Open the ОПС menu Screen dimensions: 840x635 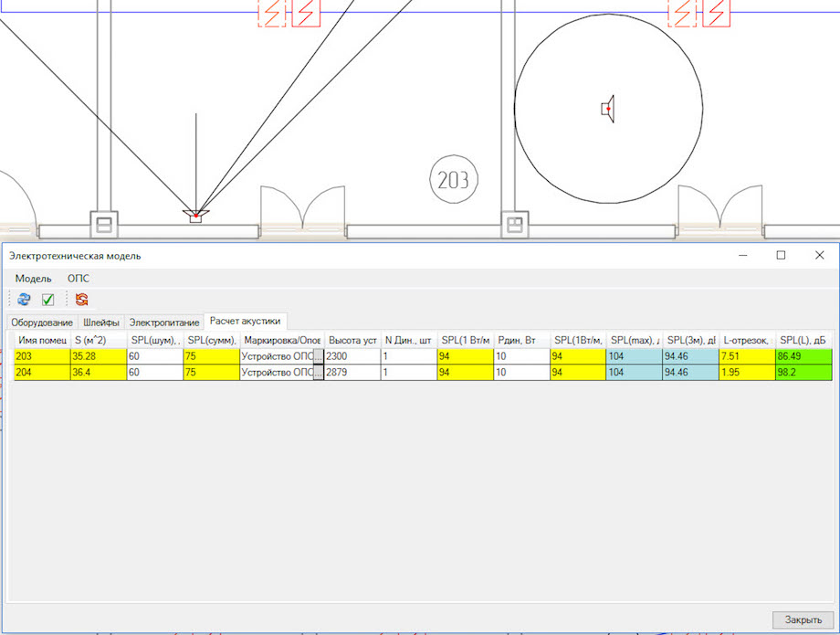click(79, 278)
